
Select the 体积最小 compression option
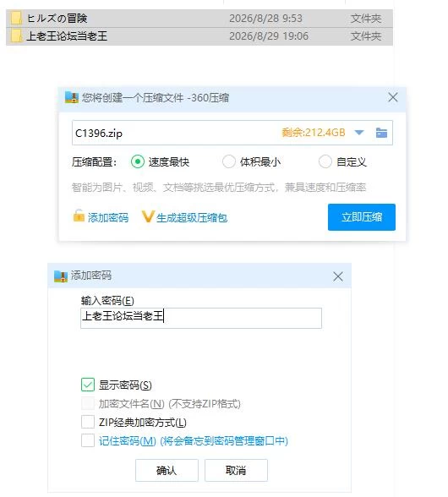(228, 161)
